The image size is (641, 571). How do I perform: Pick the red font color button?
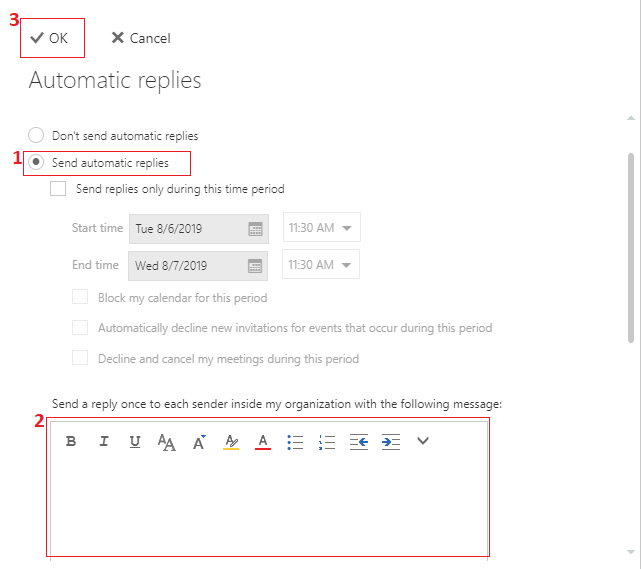click(x=263, y=442)
